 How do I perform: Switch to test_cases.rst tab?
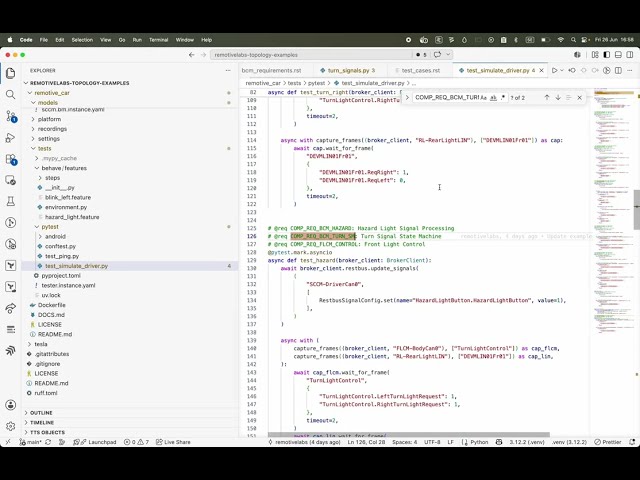[421, 71]
